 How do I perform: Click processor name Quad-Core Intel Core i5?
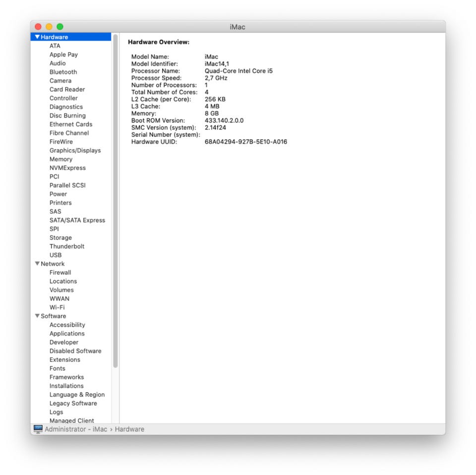click(x=238, y=71)
